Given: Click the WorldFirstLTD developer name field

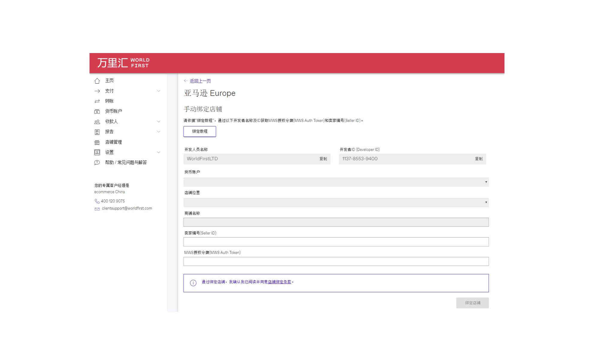Looking at the screenshot, I should tap(257, 159).
